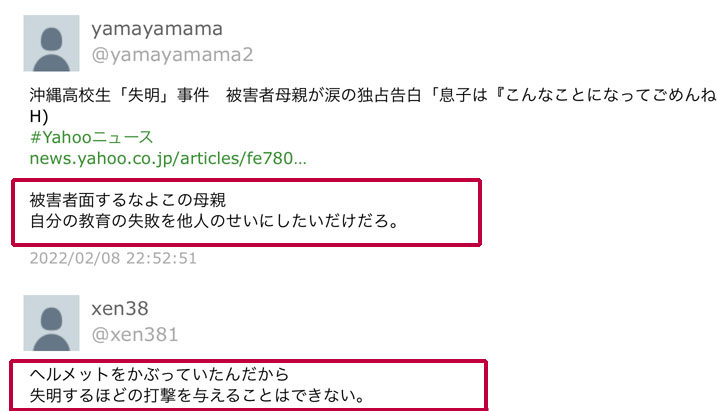Click xen38's default avatar icon

pyautogui.click(x=51, y=323)
